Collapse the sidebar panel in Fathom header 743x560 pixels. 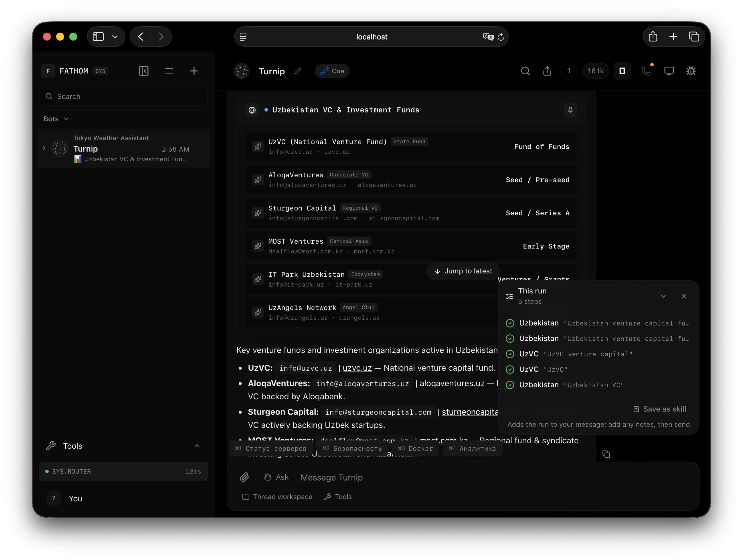pos(143,71)
